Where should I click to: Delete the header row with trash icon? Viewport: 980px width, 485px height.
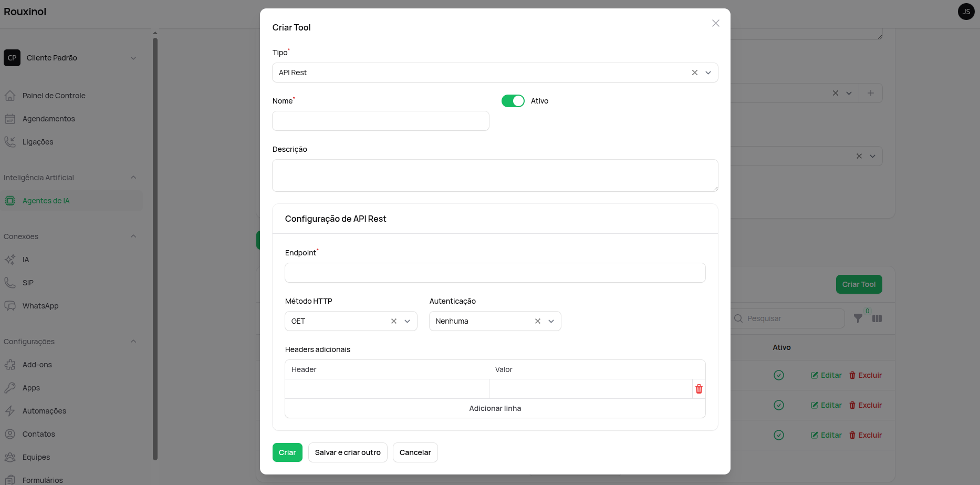pos(699,389)
